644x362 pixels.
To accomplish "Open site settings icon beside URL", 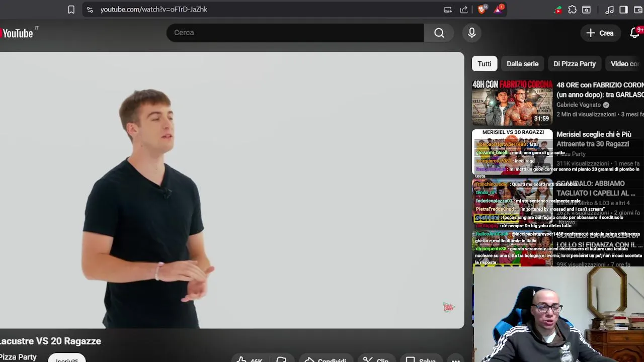I will [90, 10].
